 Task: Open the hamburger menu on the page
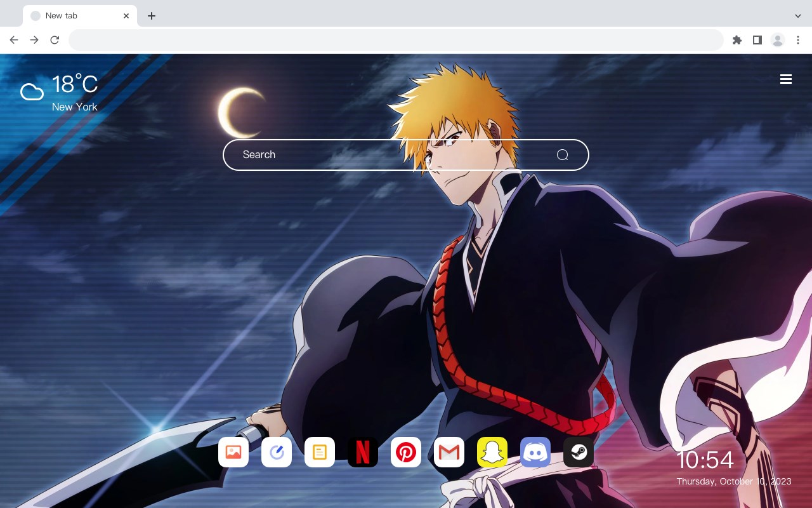tap(786, 79)
